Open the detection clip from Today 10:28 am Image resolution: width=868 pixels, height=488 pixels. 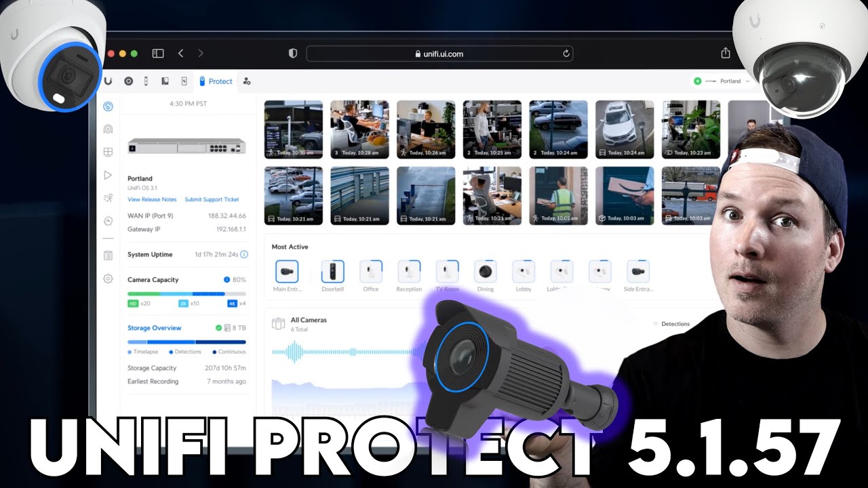coord(359,129)
